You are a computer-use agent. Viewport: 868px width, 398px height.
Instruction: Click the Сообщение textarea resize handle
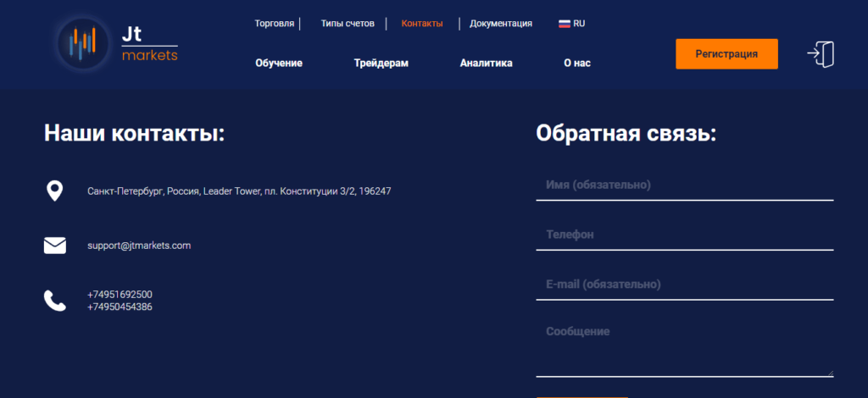830,373
